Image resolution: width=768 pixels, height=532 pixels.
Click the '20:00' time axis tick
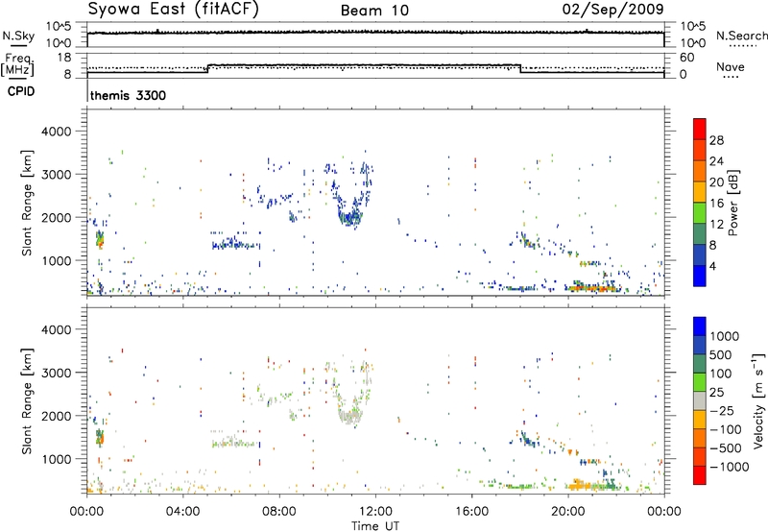[x=568, y=512]
